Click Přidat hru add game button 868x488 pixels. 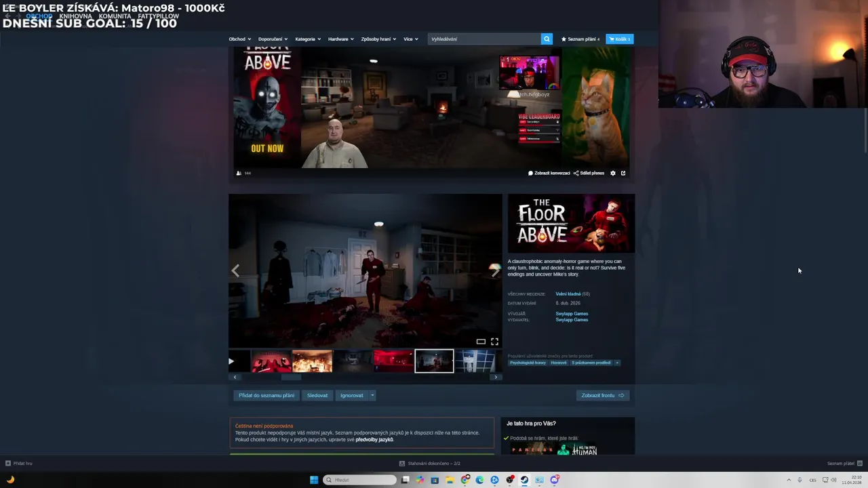tap(19, 464)
